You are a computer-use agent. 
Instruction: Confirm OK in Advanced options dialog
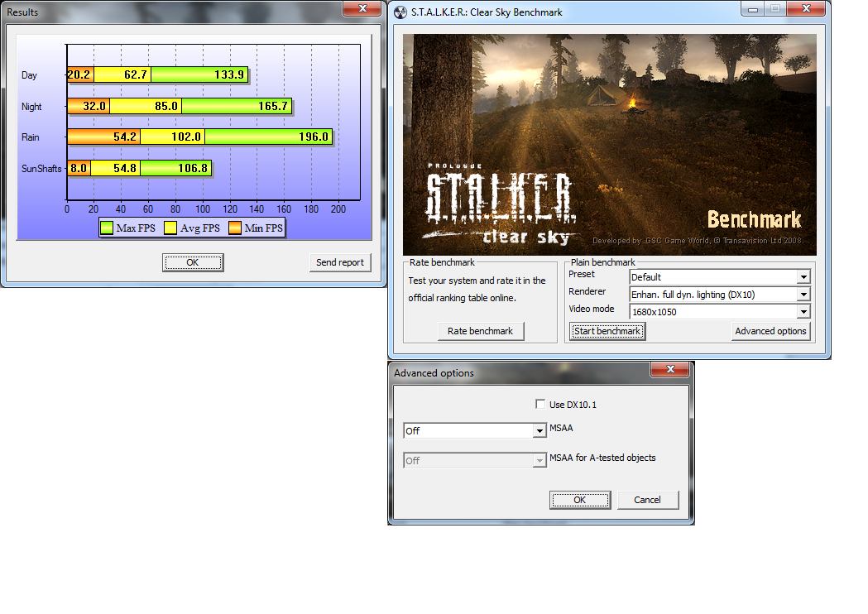[579, 500]
